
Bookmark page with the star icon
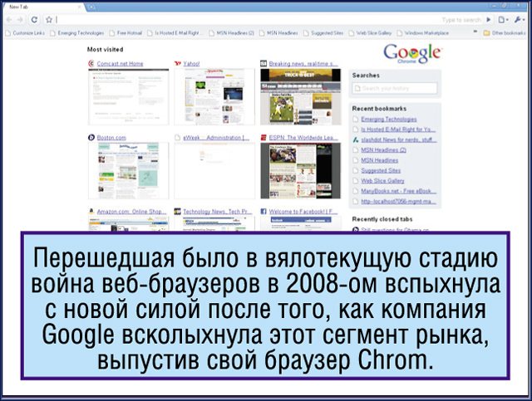(49, 20)
